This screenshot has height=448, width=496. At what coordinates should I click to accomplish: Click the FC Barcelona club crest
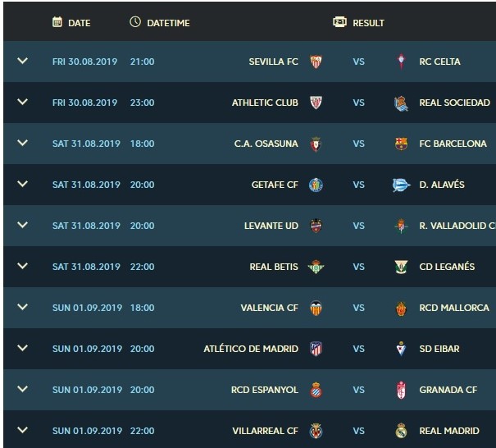coord(401,144)
